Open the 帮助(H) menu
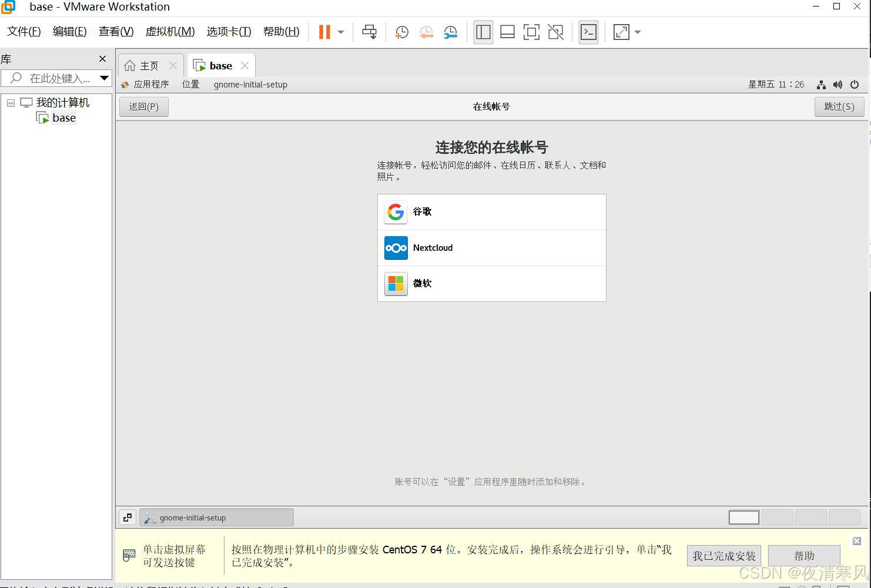871x588 pixels. pos(281,32)
